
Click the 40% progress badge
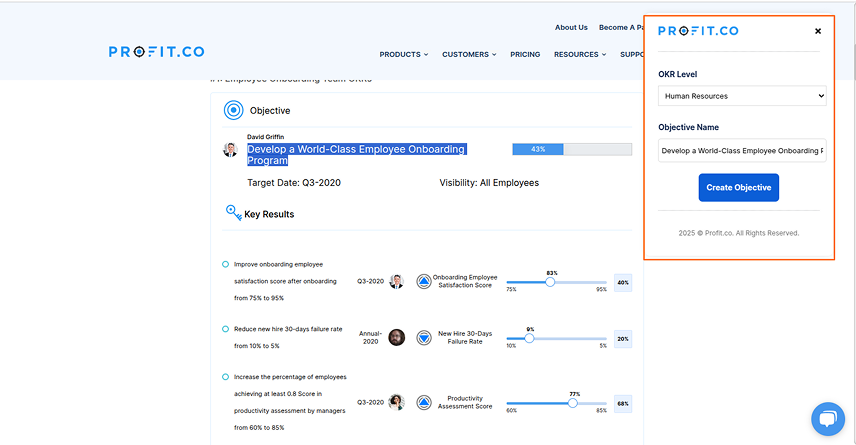(x=623, y=283)
